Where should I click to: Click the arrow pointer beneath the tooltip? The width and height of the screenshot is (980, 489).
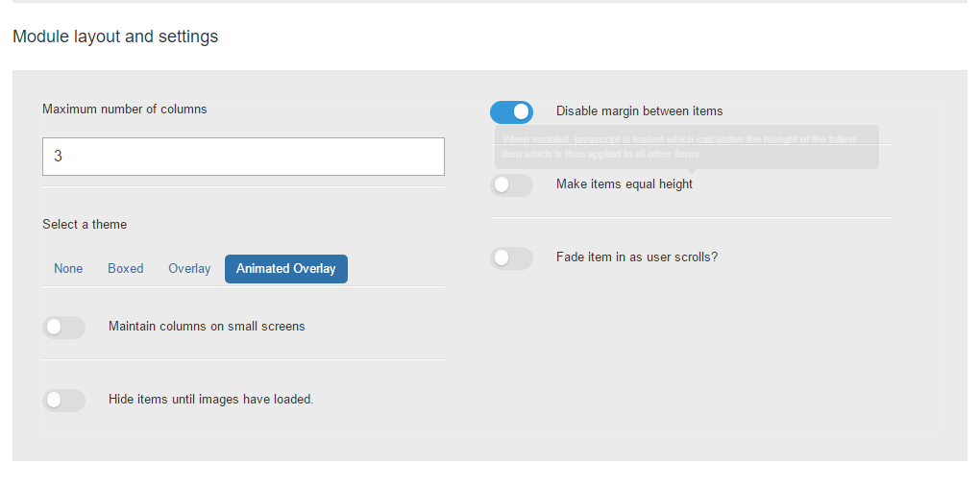point(691,171)
